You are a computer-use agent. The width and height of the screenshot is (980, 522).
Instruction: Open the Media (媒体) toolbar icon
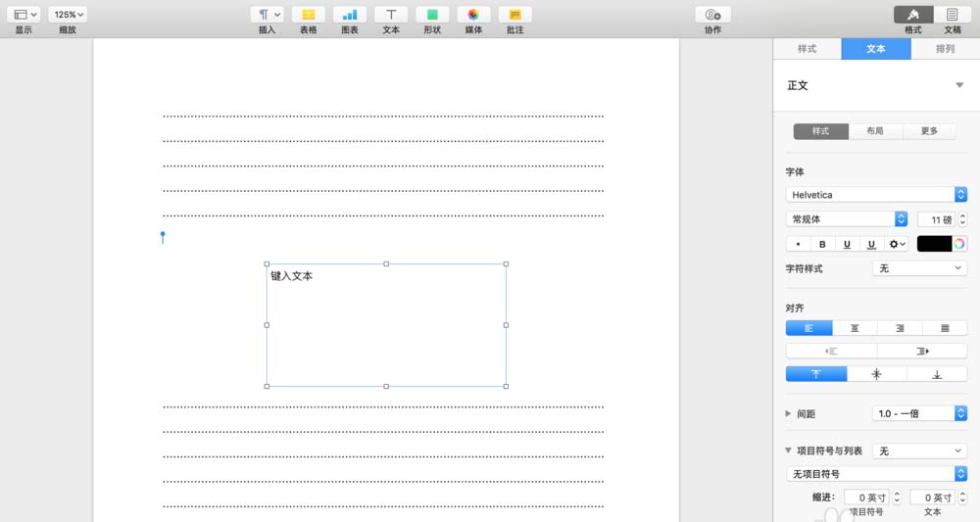[473, 15]
